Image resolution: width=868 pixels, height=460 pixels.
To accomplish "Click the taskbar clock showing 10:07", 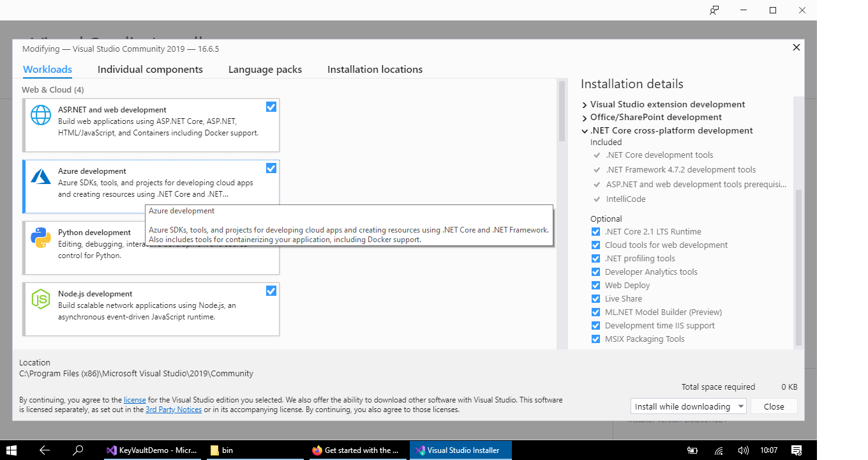I will pyautogui.click(x=770, y=450).
